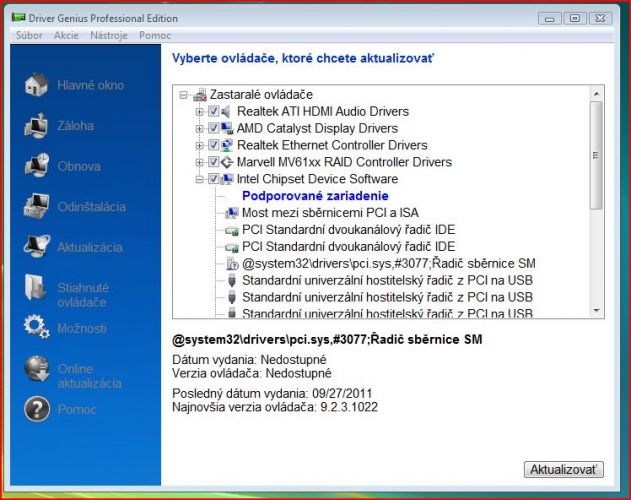The height and width of the screenshot is (500, 631).
Task: Minimize the Driver Genius window
Action: click(x=549, y=19)
